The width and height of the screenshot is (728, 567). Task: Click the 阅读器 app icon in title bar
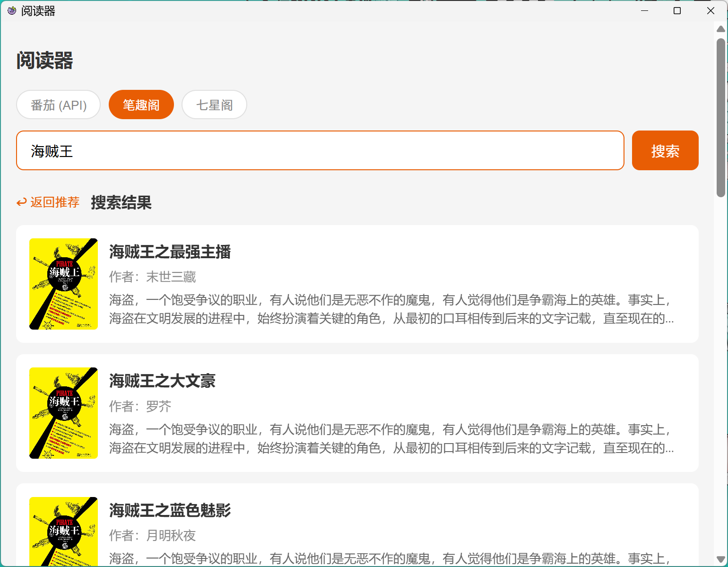tap(12, 10)
